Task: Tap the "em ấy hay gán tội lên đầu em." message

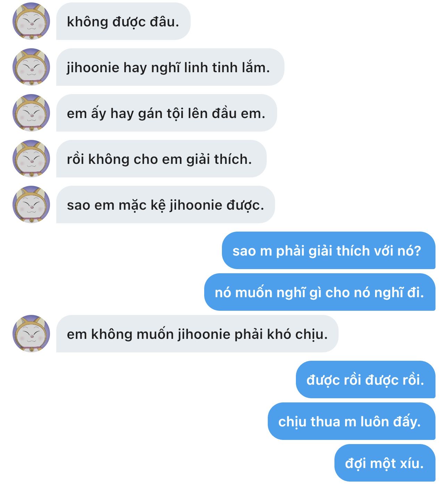Action: 166,113
